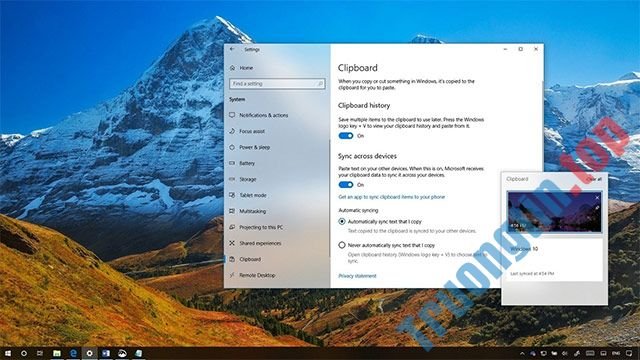Screen dimensions: 640x360
Task: Show hidden tray icons chevron
Action: coord(522,353)
